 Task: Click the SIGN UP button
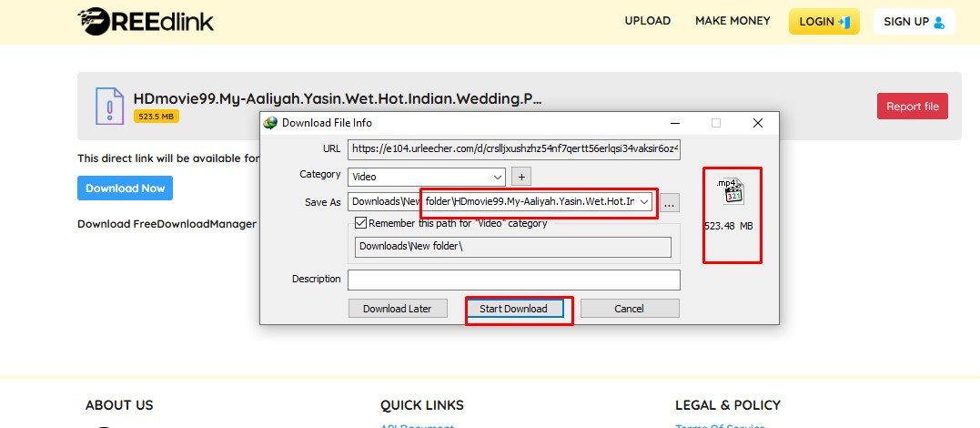pos(914,22)
